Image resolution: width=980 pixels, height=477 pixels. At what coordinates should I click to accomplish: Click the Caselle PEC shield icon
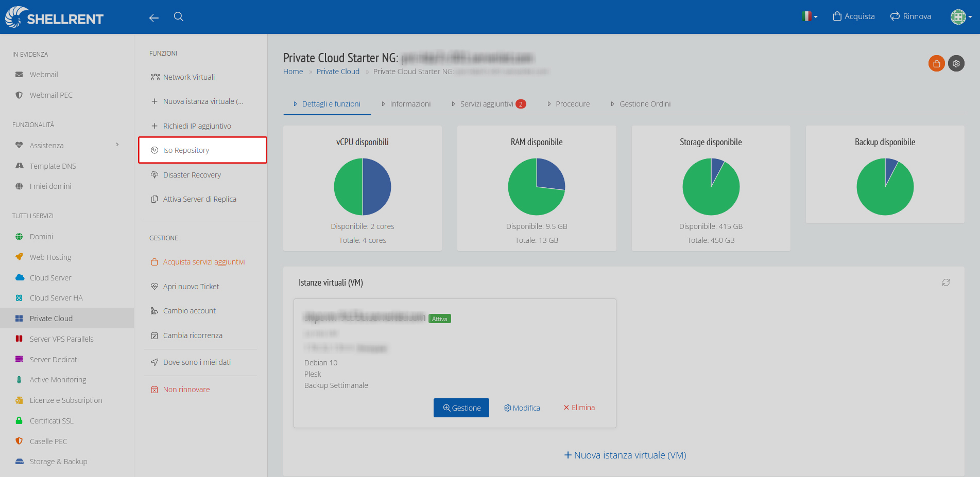(19, 441)
